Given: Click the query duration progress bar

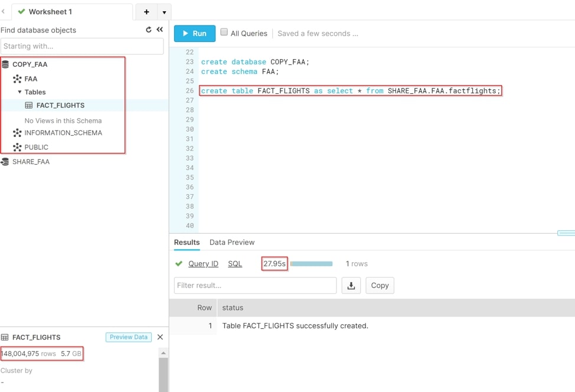Looking at the screenshot, I should 311,264.
